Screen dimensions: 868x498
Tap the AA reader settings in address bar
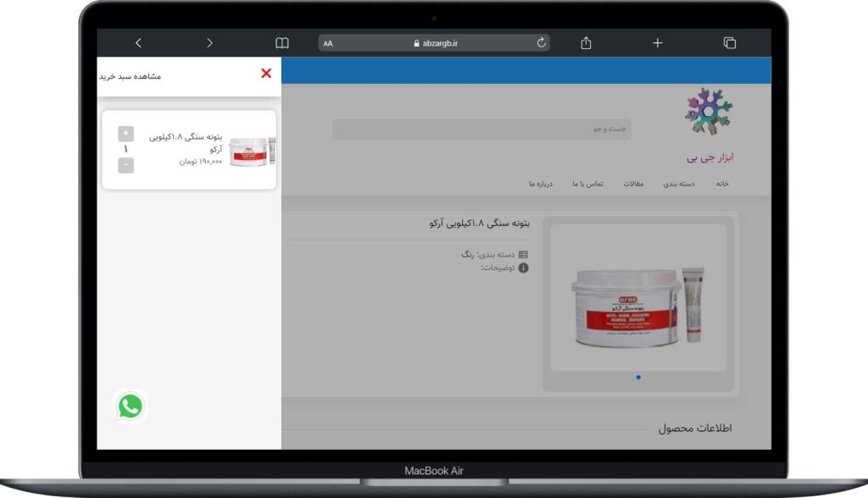(x=328, y=43)
